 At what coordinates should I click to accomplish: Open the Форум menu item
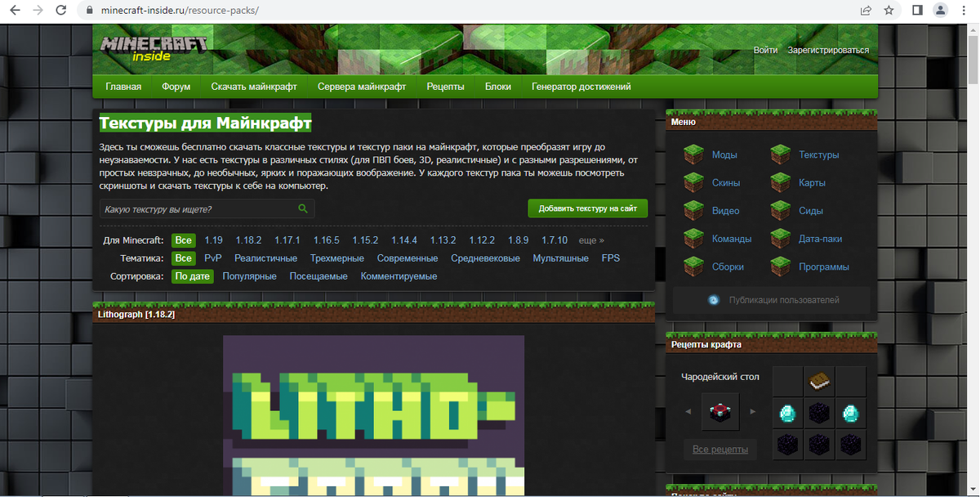pyautogui.click(x=176, y=87)
